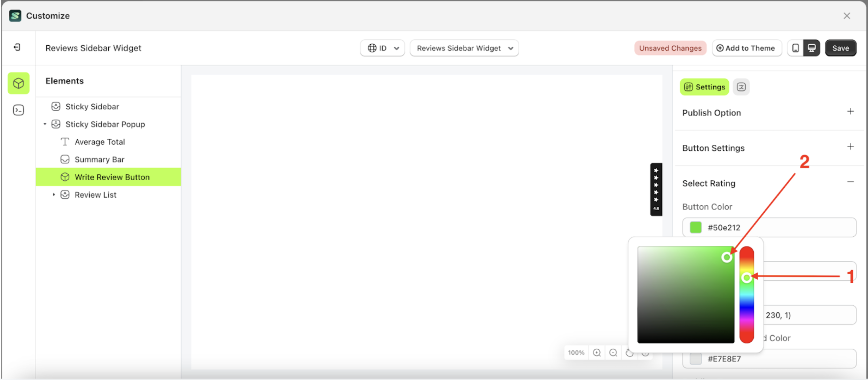Select the desktop preview icon

point(812,48)
